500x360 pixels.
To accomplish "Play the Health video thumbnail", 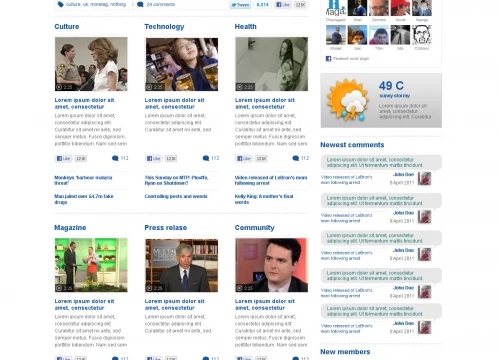I will click(271, 64).
